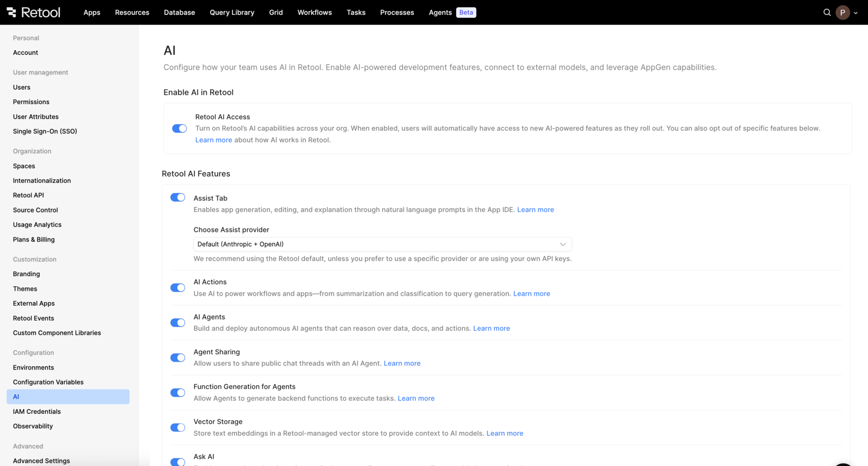Turn off the Assist Tab toggle
Viewport: 868px width, 466px height.
[x=177, y=198]
